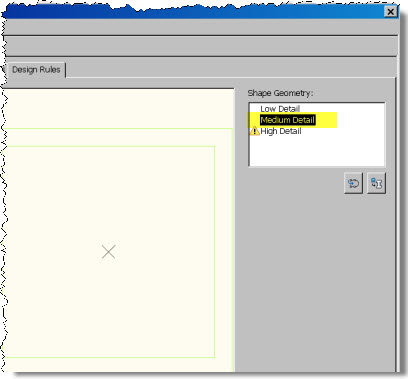Select the Medium Detail list entry
This screenshot has height=379, width=408.
point(288,120)
